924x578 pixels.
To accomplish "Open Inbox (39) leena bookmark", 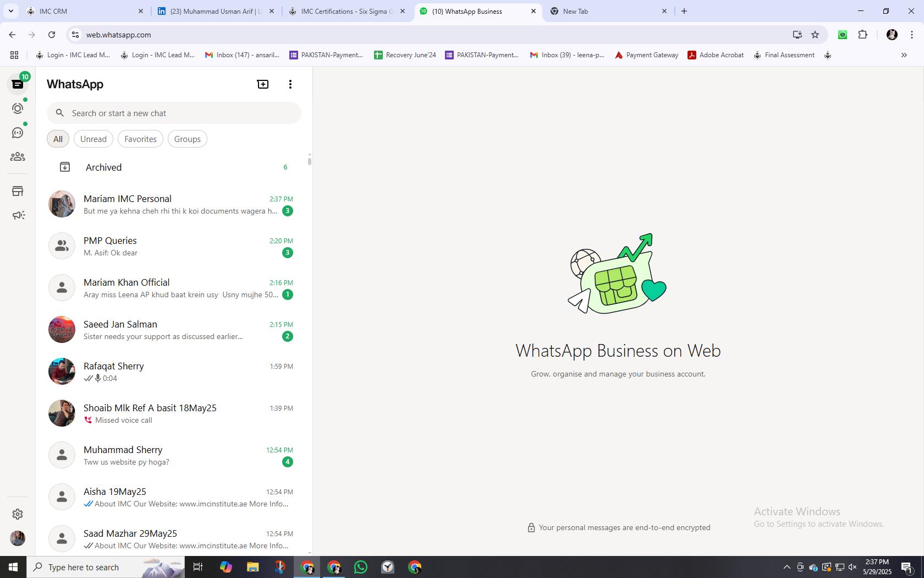I will (566, 55).
